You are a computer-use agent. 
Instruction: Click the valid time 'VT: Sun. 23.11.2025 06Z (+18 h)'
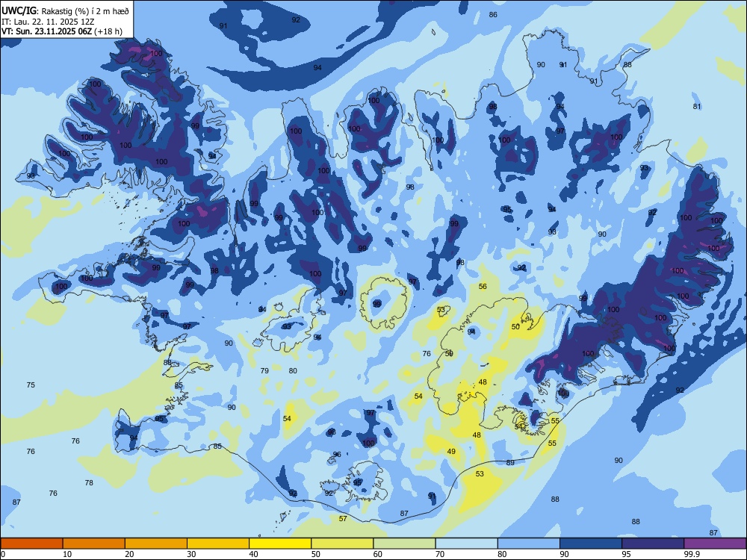pos(61,31)
